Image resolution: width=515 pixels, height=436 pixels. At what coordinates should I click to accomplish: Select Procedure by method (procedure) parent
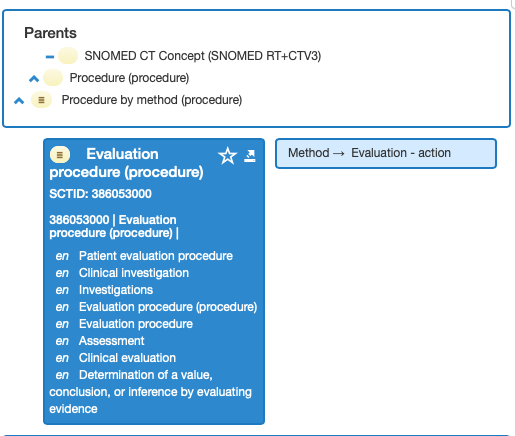152,100
